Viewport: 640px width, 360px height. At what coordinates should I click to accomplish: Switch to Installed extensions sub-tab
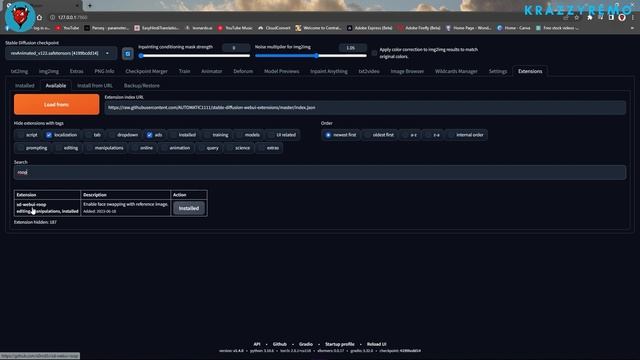[25, 86]
